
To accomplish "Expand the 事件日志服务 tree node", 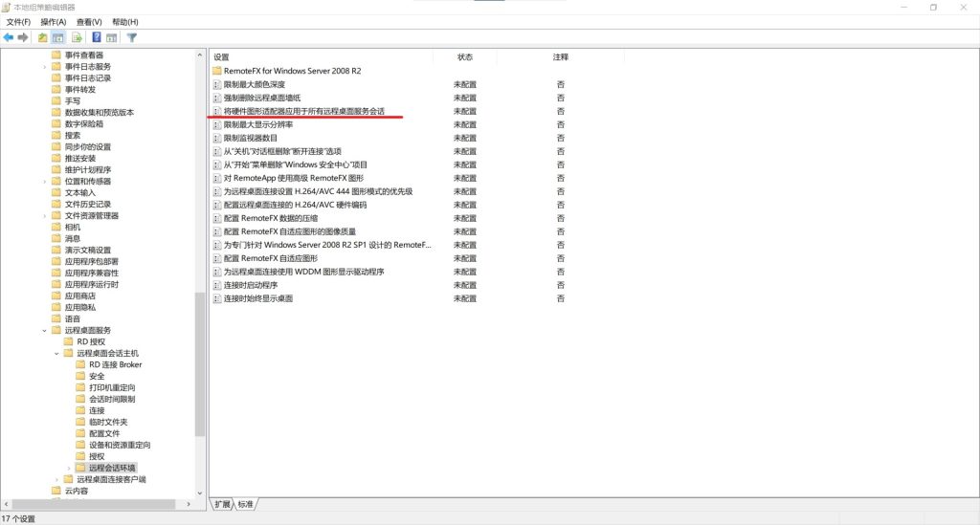I will (44, 67).
